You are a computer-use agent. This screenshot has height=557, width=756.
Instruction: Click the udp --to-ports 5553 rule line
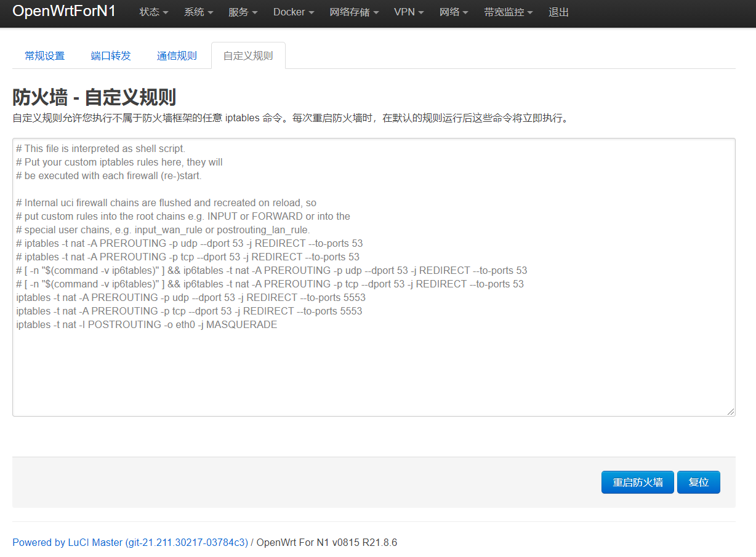(x=191, y=297)
